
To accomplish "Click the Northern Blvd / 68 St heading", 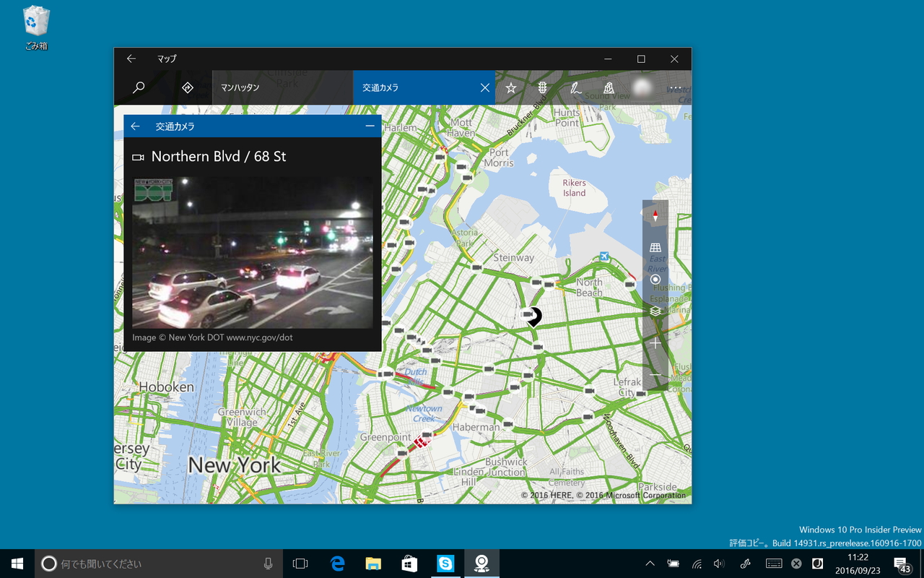I will point(219,157).
